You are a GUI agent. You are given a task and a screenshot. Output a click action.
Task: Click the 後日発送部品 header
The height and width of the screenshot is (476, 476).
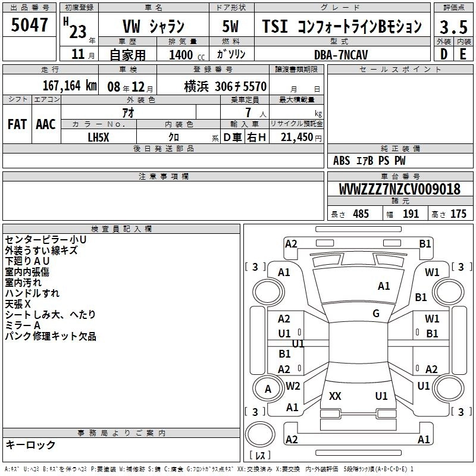163,148
